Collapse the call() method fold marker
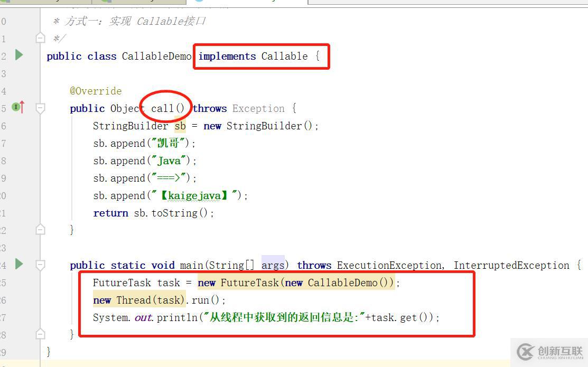This screenshot has height=367, width=588. pyautogui.click(x=40, y=108)
